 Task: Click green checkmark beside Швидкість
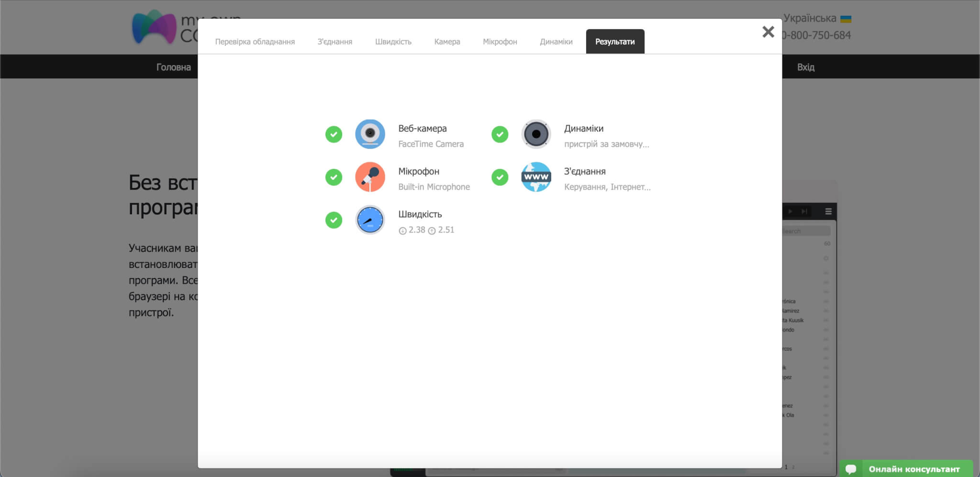tap(334, 220)
